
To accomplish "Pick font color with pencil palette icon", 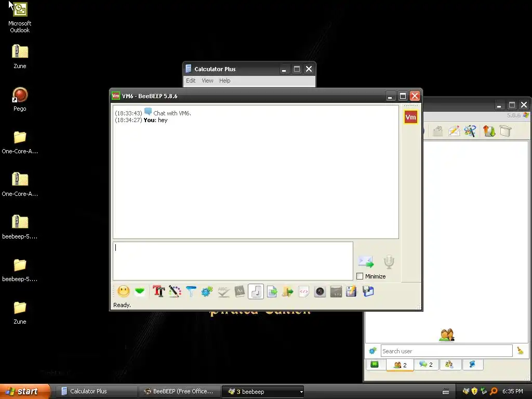I will [175, 291].
